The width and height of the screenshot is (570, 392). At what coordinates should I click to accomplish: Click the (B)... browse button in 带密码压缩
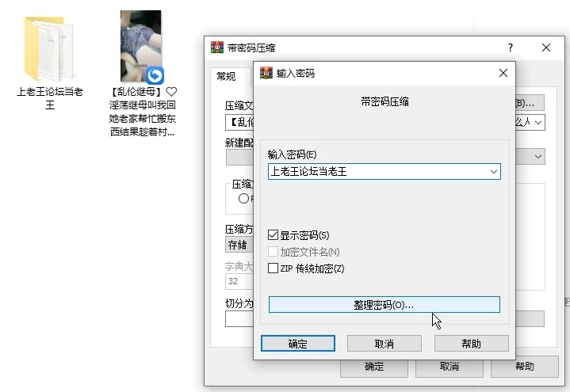click(x=530, y=103)
